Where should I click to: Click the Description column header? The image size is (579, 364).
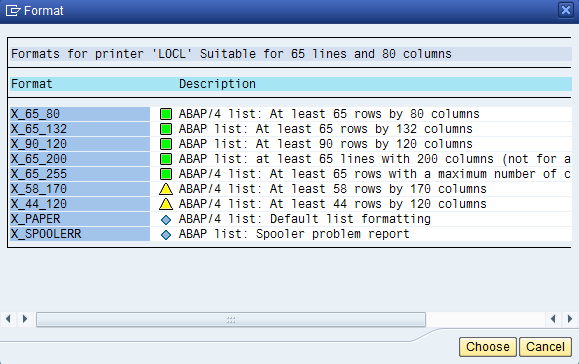point(217,84)
